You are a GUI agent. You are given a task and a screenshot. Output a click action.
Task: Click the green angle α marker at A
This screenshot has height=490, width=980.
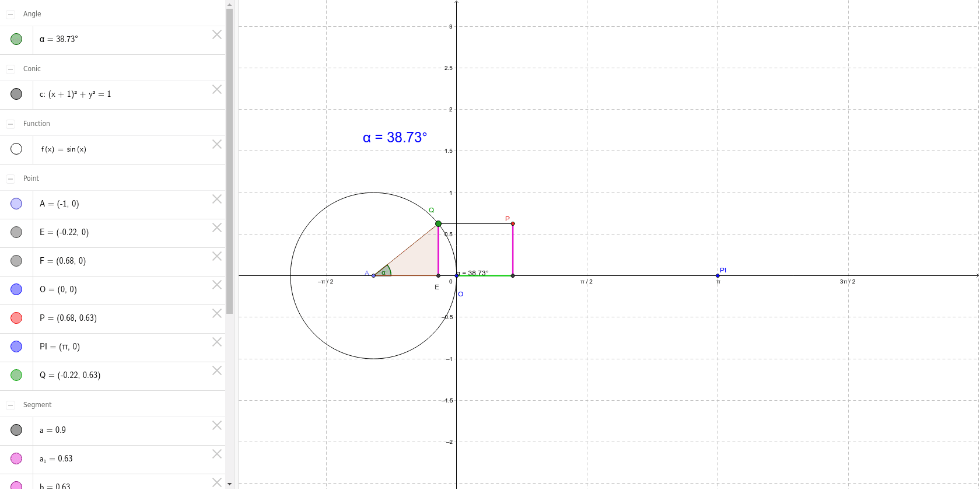(x=384, y=271)
